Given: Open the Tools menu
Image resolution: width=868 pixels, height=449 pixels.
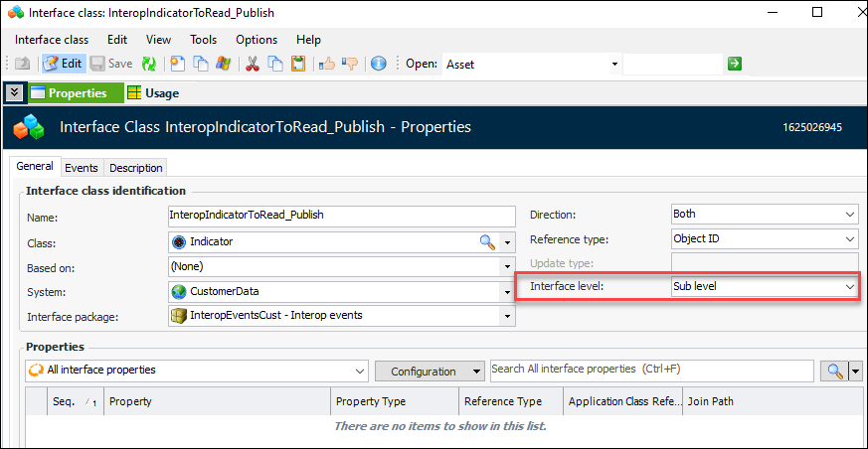Looking at the screenshot, I should tap(203, 40).
